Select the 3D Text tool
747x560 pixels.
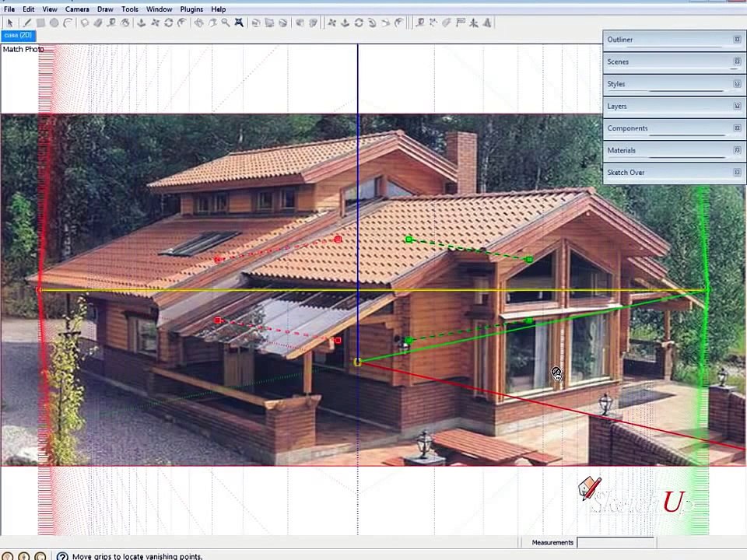click(x=487, y=23)
